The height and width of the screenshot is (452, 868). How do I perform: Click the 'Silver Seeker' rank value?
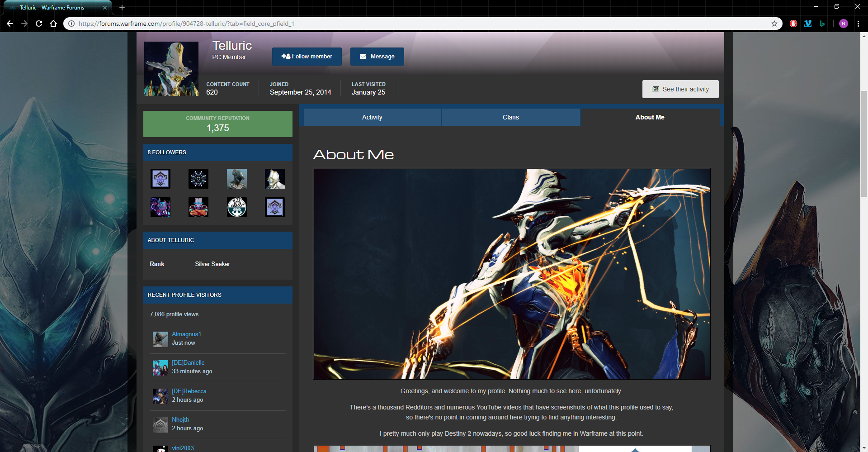coord(212,264)
